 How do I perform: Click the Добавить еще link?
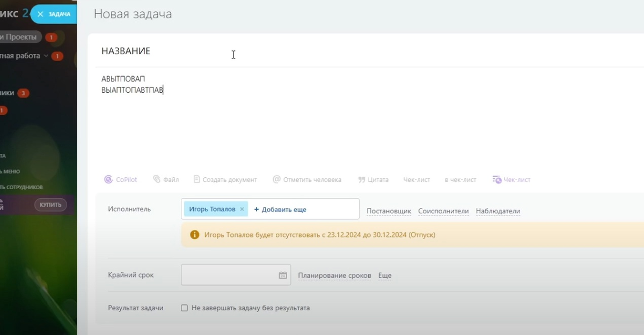pyautogui.click(x=280, y=210)
